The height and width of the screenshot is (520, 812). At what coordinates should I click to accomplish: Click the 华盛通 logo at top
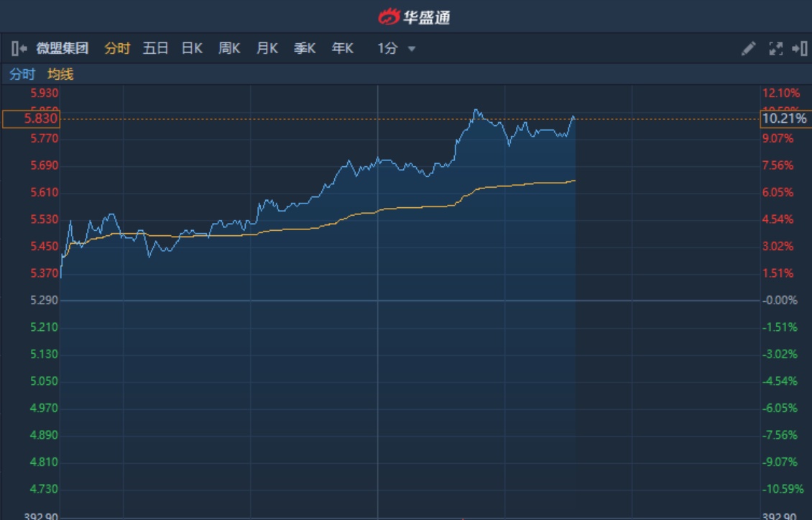point(415,16)
